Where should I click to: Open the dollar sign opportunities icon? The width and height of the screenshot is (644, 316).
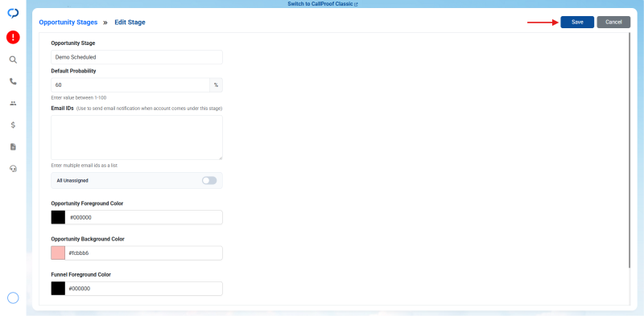click(13, 125)
